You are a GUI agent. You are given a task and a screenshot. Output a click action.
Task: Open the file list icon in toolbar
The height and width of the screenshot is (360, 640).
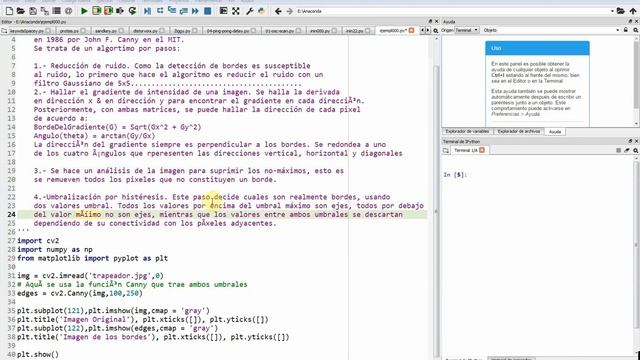coord(57,11)
